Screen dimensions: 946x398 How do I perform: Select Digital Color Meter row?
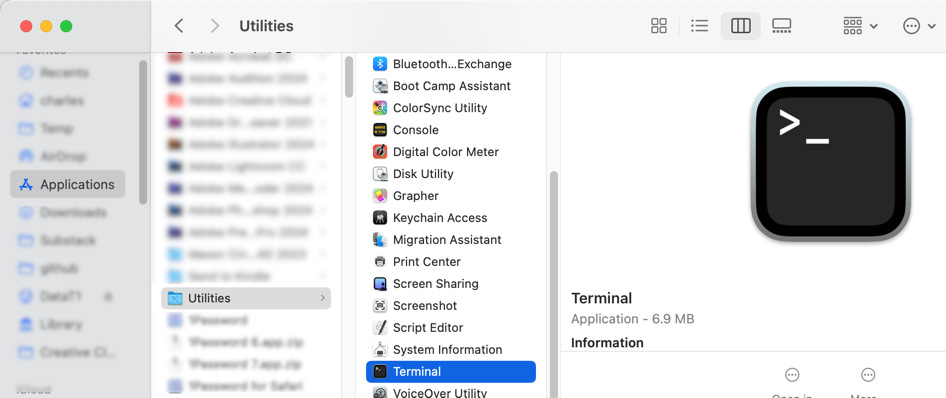point(451,152)
